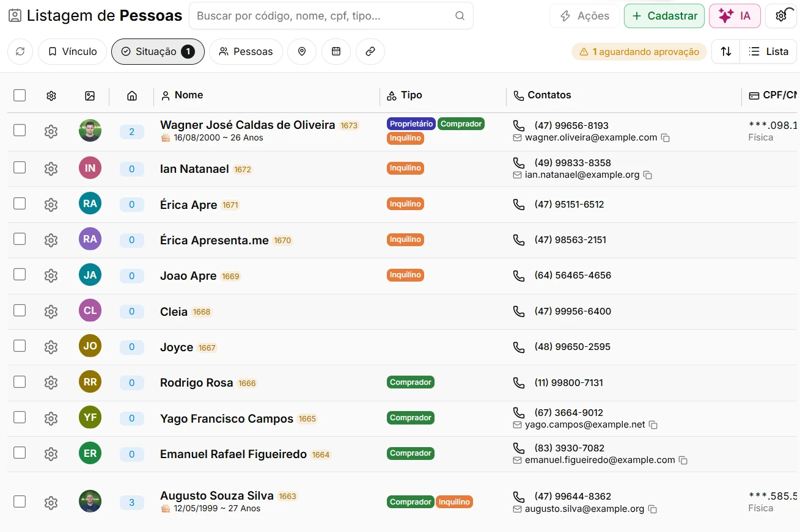Image resolution: width=800 pixels, height=532 pixels.
Task: Click the Cadastrar button
Action: click(x=664, y=16)
